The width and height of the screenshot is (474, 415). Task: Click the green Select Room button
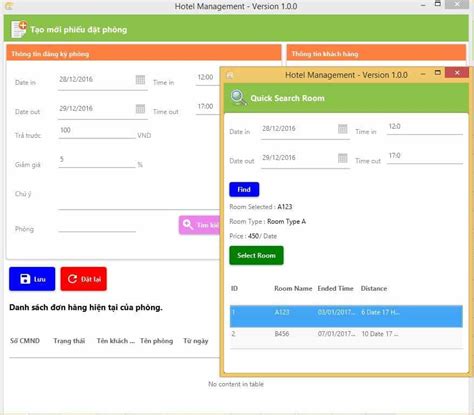(256, 255)
